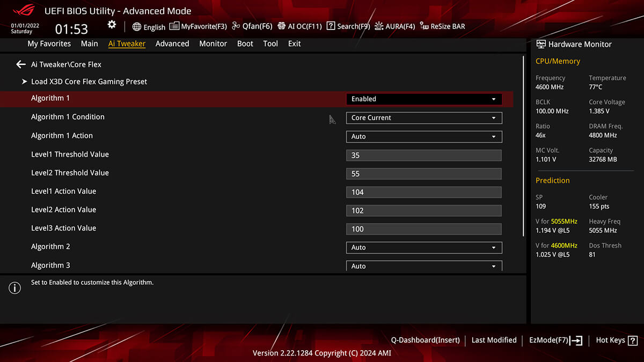
Task: Click Level1 Threshold Value field
Action: 424,156
